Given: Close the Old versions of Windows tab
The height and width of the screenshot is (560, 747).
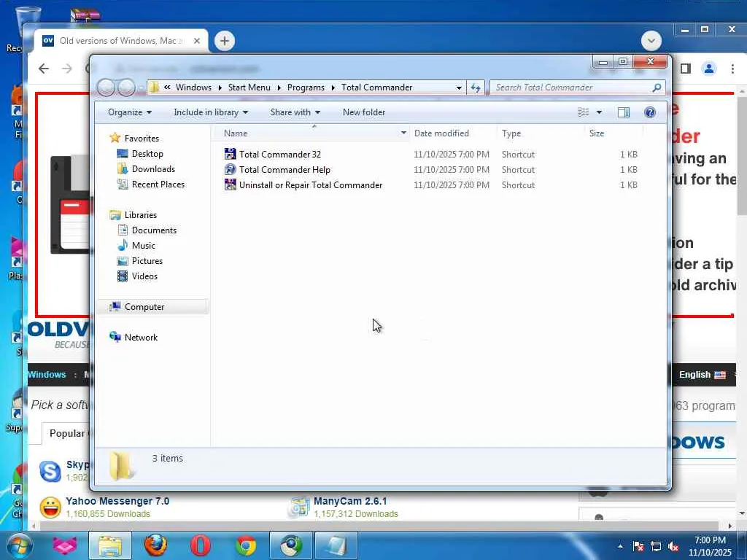Looking at the screenshot, I should [197, 41].
